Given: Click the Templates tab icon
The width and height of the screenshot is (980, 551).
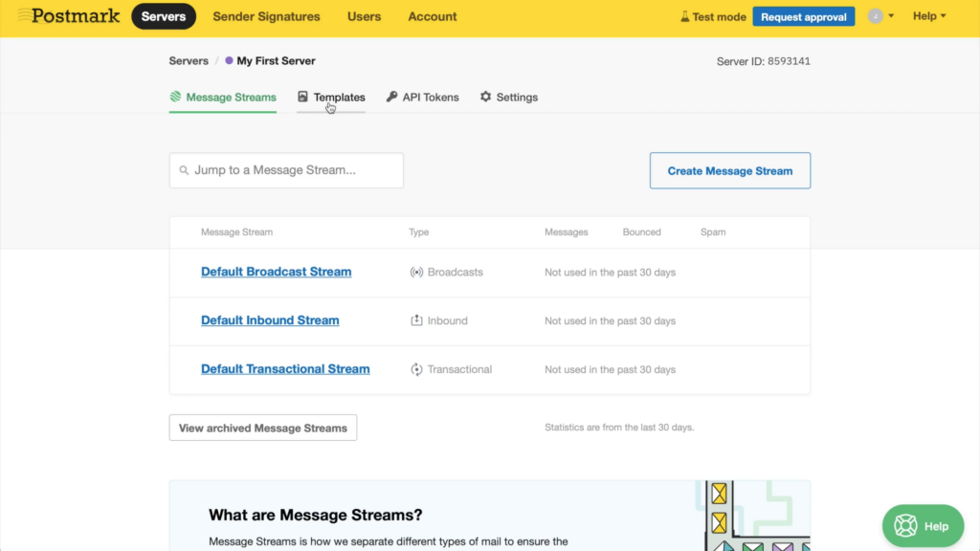Looking at the screenshot, I should [302, 97].
